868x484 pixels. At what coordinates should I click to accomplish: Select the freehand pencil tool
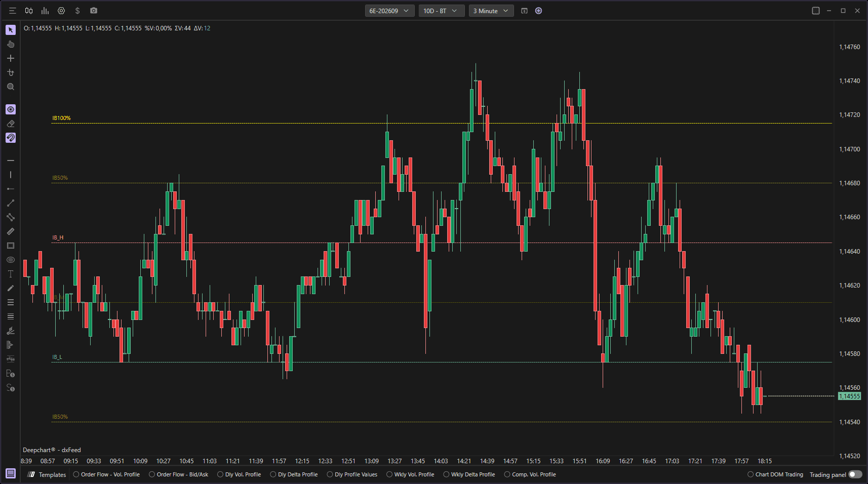click(11, 288)
